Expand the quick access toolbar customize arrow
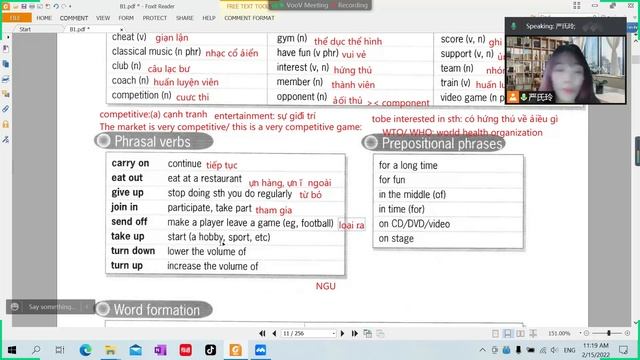This screenshot has width=640, height=360. coord(70,7)
